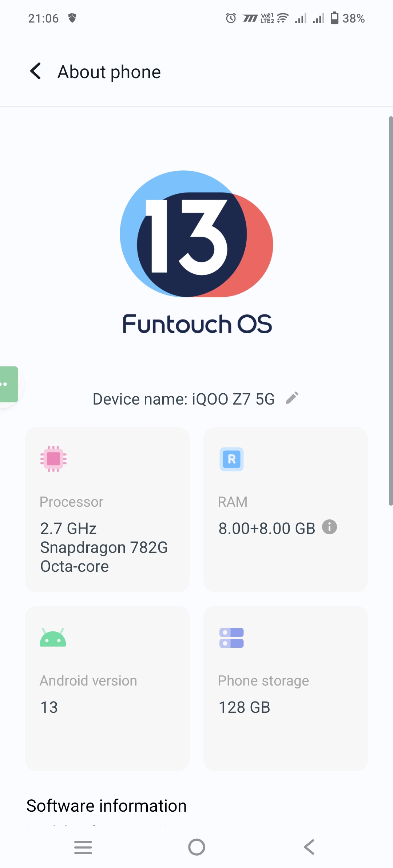Click the vertical scrollbar on the right
This screenshot has height=868, width=393.
(390, 311)
